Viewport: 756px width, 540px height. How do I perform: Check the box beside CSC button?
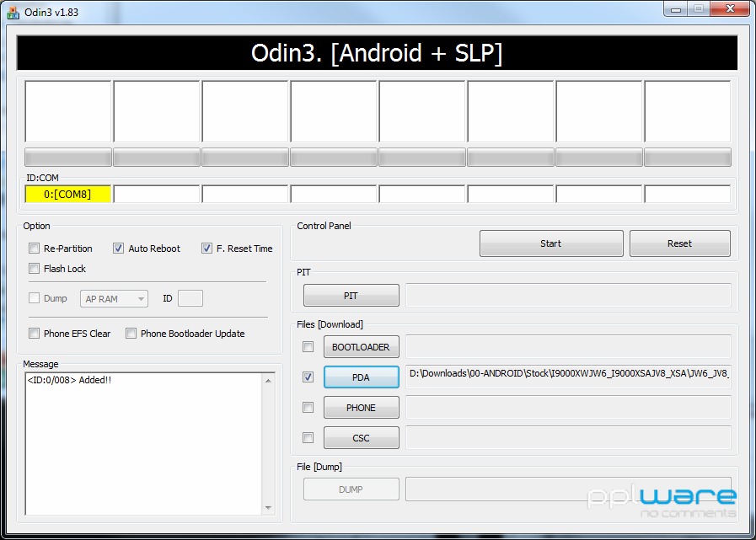click(x=308, y=438)
